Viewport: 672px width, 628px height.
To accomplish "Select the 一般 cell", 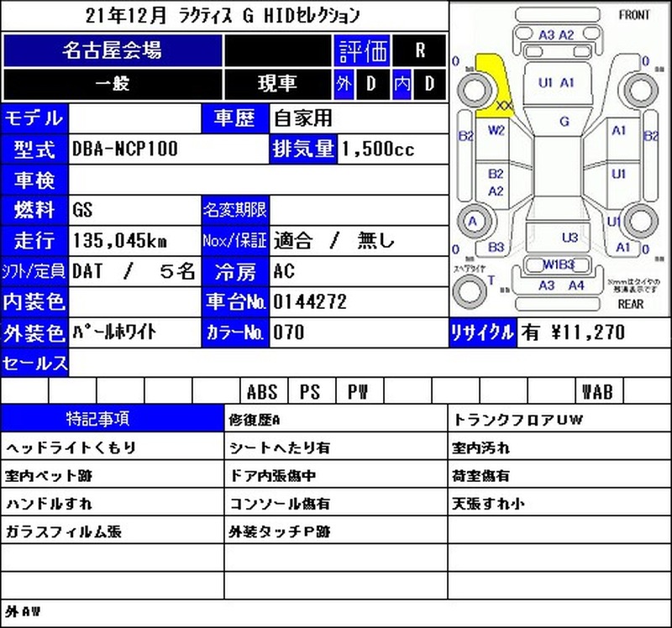I will 113,84.
